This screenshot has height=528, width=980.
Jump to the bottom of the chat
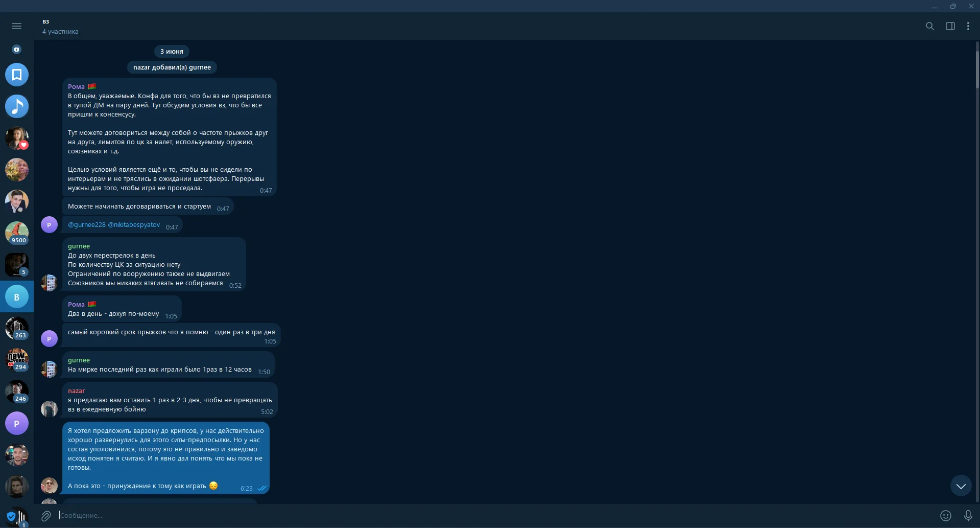tap(961, 486)
